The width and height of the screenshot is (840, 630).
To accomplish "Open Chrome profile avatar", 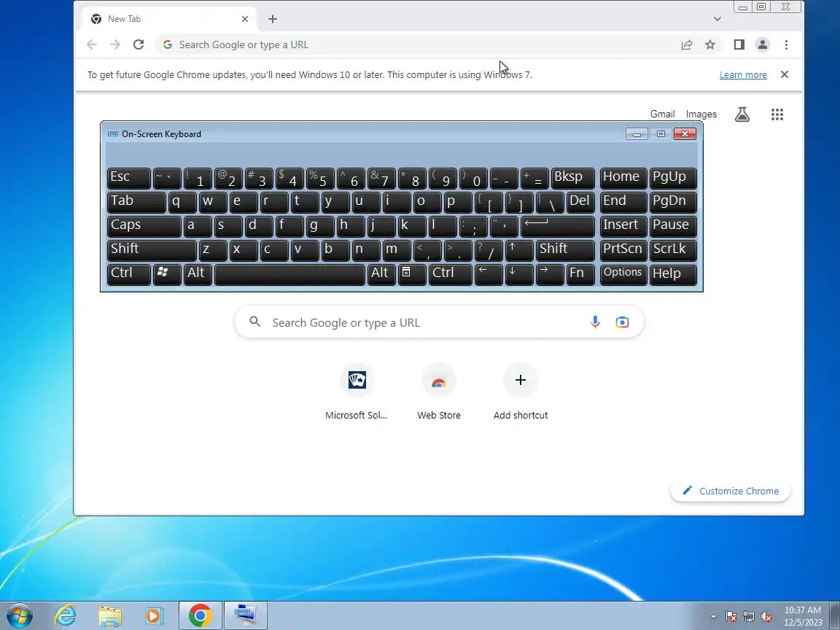I will 762,44.
